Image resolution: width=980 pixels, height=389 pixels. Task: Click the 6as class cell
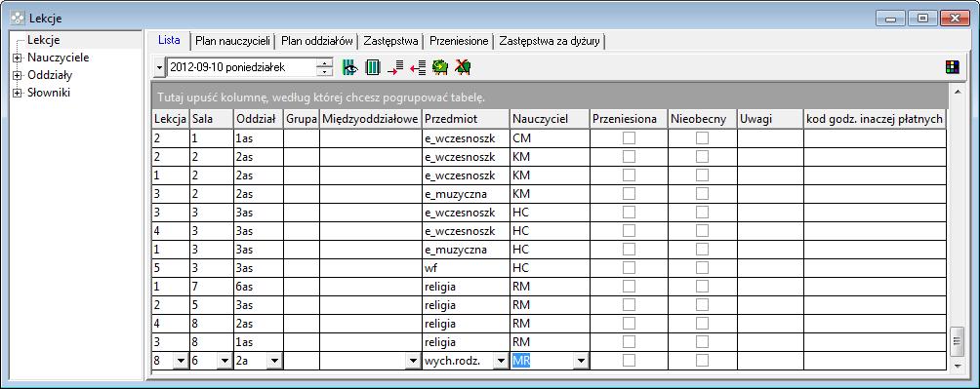click(258, 287)
